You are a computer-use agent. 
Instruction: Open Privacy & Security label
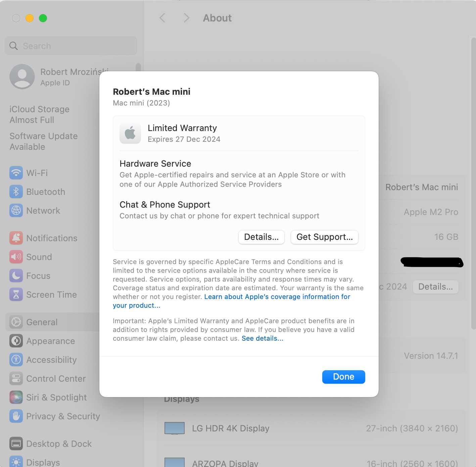coord(63,416)
